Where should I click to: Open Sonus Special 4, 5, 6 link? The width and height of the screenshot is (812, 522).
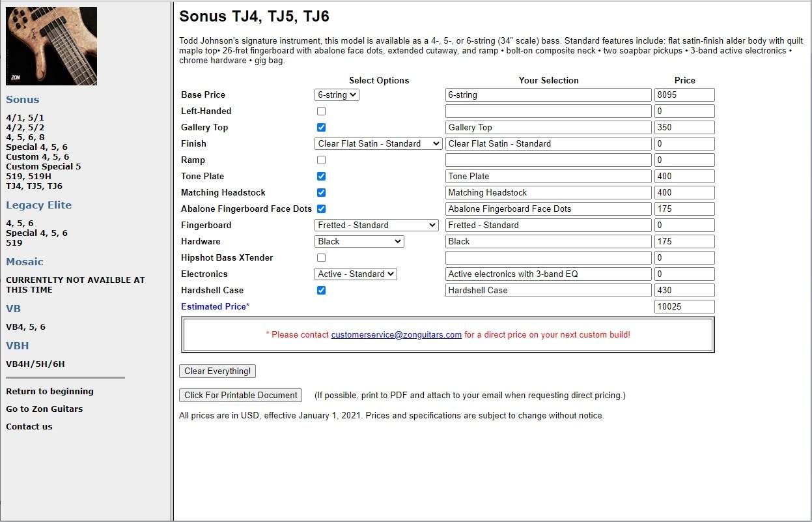pos(36,147)
